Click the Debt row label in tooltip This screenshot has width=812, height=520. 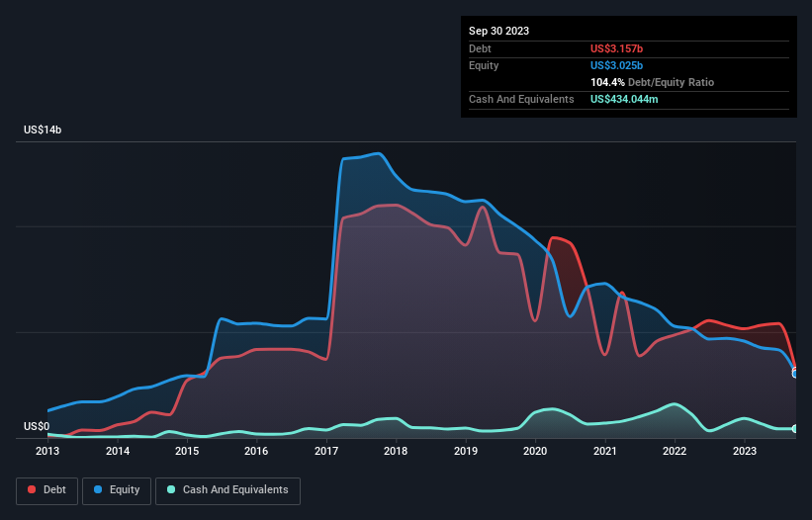coord(480,48)
